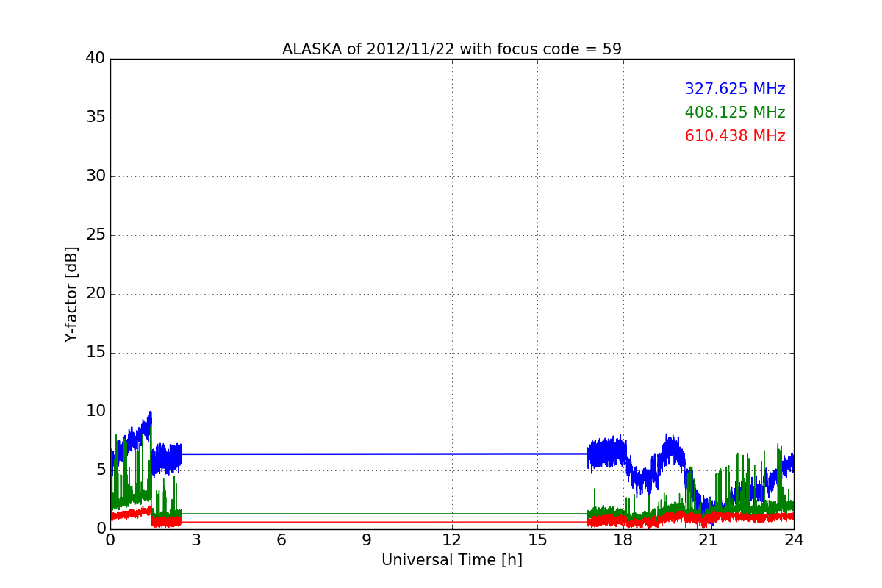Click the y-axis tick label 25
This screenshot has width=882, height=588.
(96, 235)
